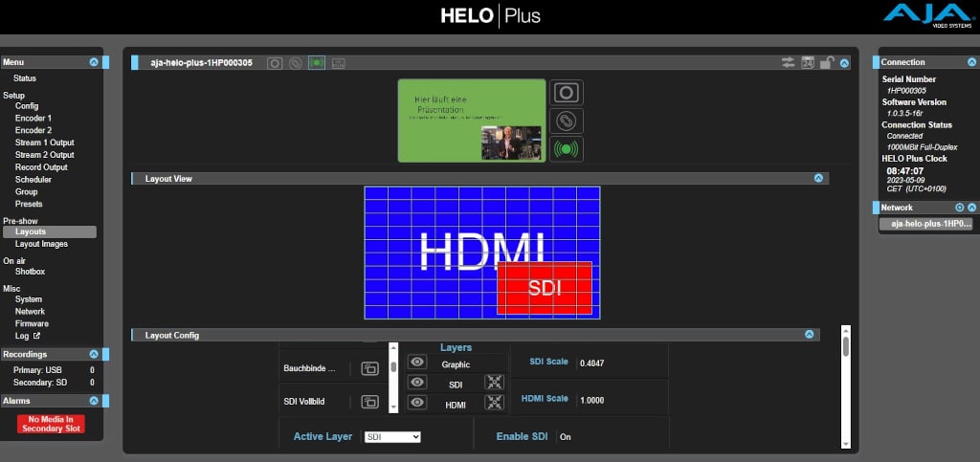Go to Encoder 1 setup page

[33, 118]
